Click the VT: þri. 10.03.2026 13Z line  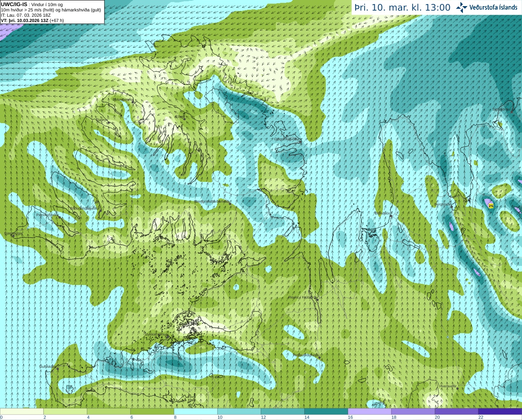(32, 20)
